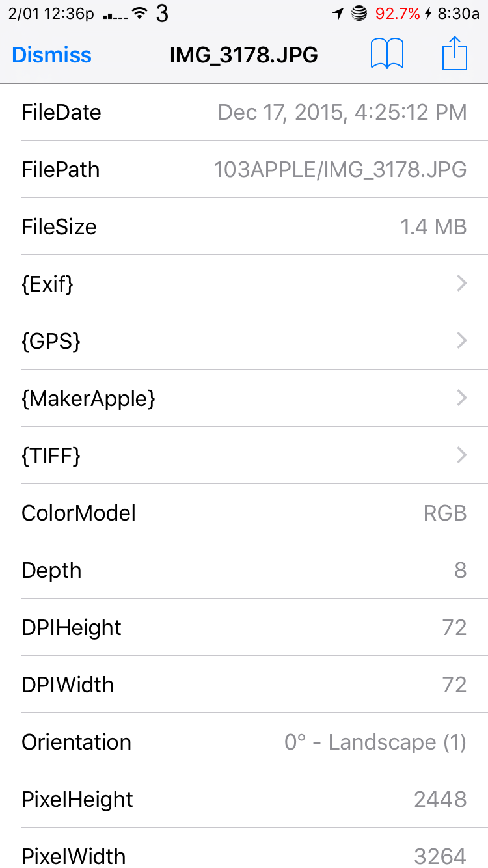Viewport: 488px width, 868px height.
Task: Tap the bookmarks book icon
Action: 387,54
